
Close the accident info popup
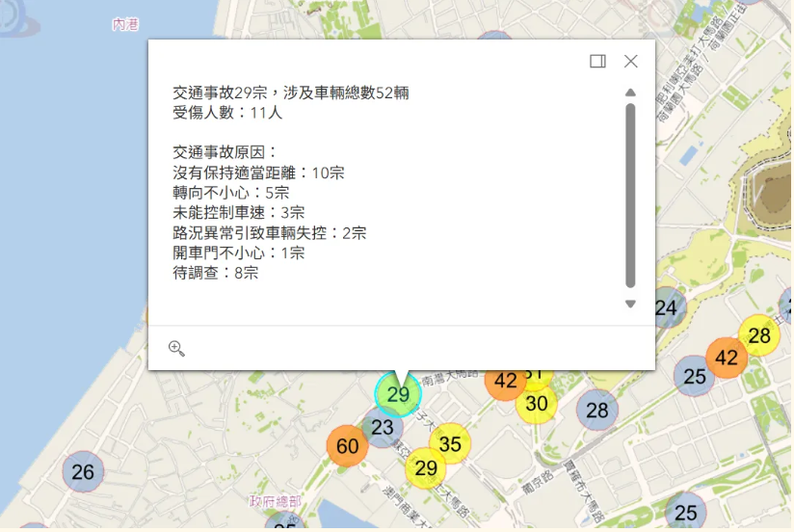[631, 61]
